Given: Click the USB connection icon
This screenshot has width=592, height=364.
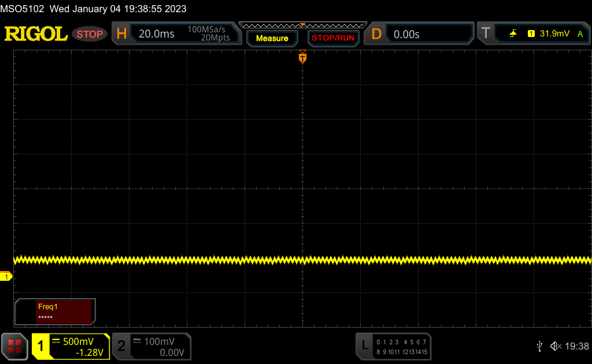Looking at the screenshot, I should point(539,346).
